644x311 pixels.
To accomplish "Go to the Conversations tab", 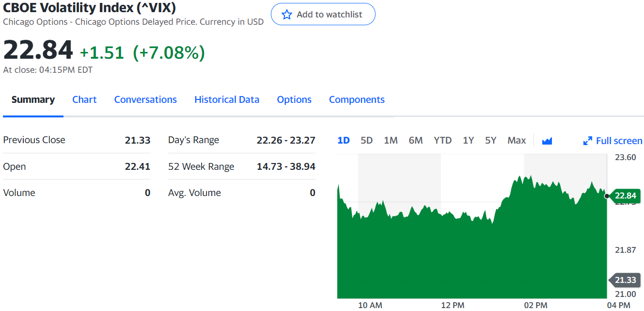I will point(145,99).
